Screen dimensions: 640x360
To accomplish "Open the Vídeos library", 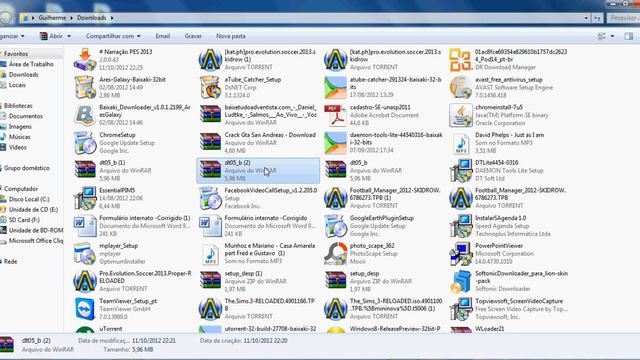I will click(18, 147).
